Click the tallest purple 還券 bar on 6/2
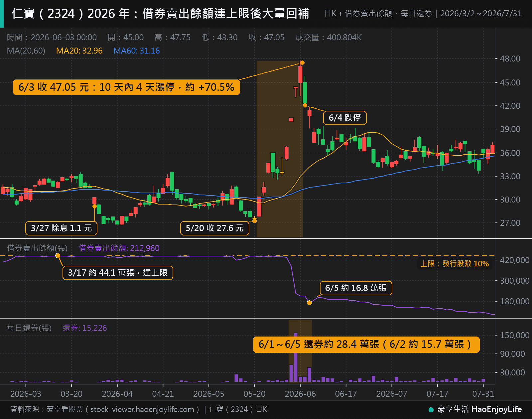Viewport: 532px width, 419px height. point(296,357)
